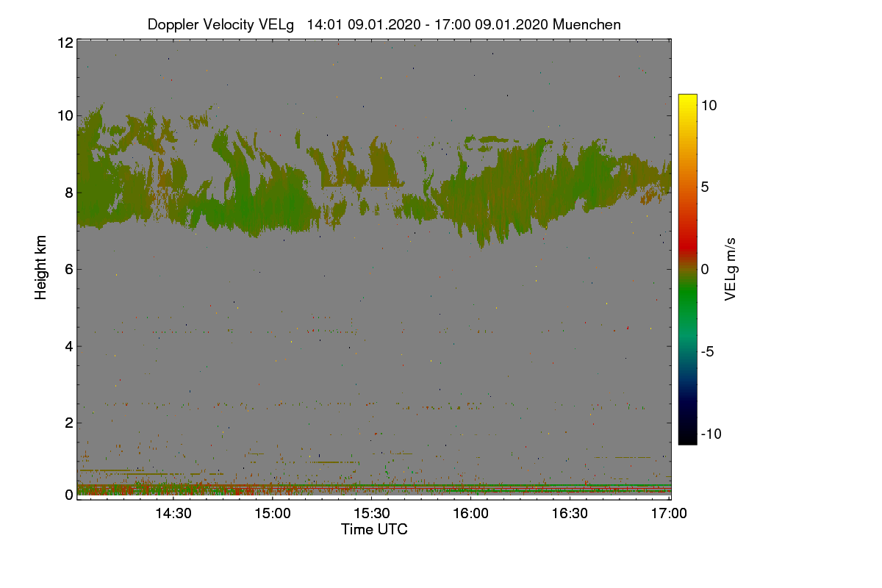Click the colorbar tick label -10
The image size is (882, 588).
point(711,434)
